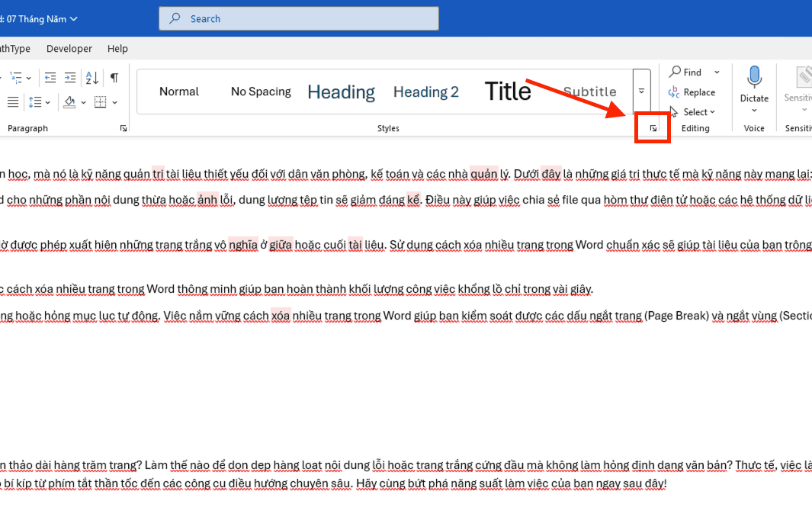Viewport: 812px width, 530px height.
Task: Expand the Styles gallery More button
Action: point(641,92)
